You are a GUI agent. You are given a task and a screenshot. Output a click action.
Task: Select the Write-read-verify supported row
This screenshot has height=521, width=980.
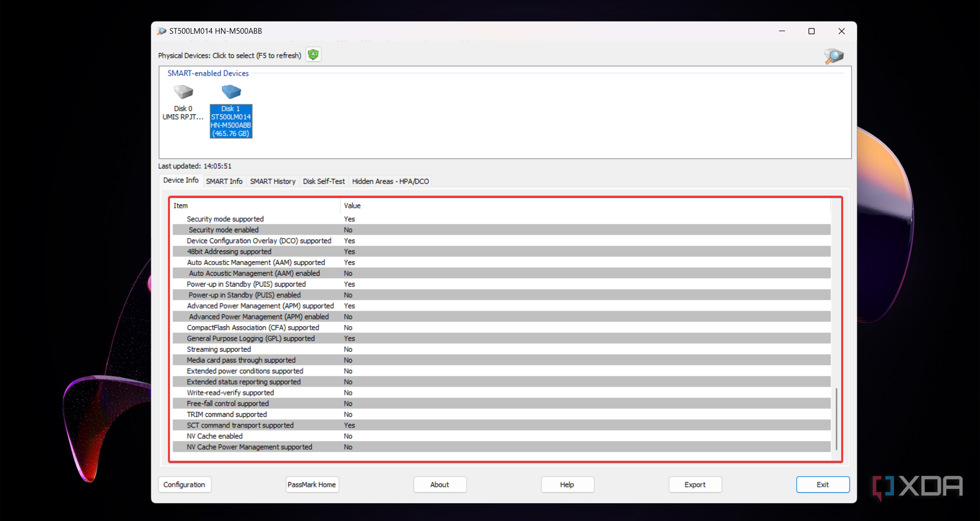coord(501,393)
